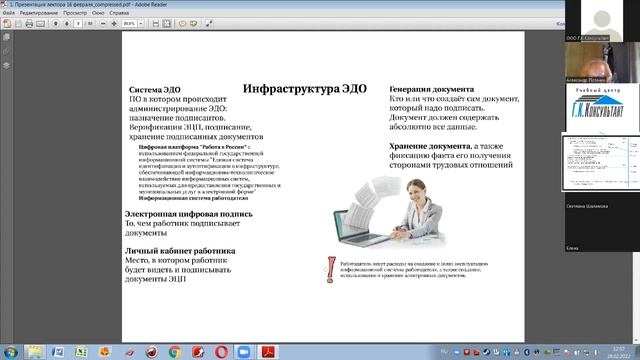Click the woman with laptop image
Viewport: 640px width, 360px height.
coord(389,212)
